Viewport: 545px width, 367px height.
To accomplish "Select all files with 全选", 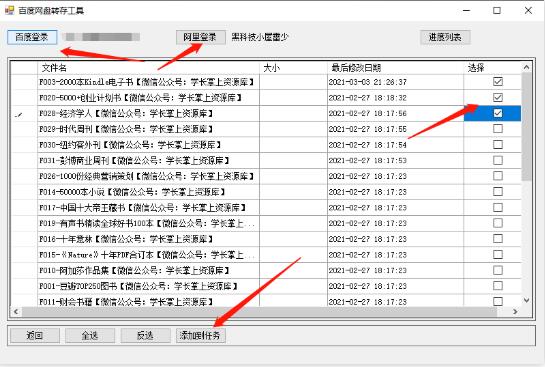I will 90,335.
